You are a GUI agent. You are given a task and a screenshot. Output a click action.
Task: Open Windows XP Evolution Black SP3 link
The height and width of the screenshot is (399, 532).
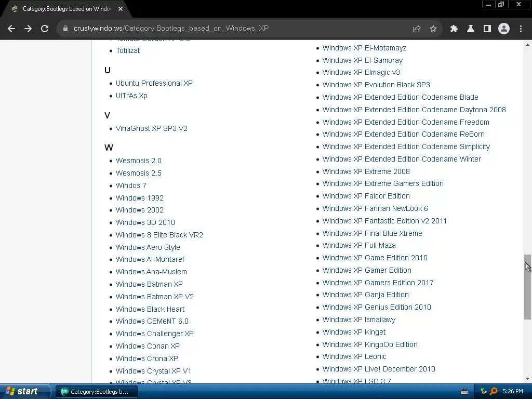coord(376,85)
